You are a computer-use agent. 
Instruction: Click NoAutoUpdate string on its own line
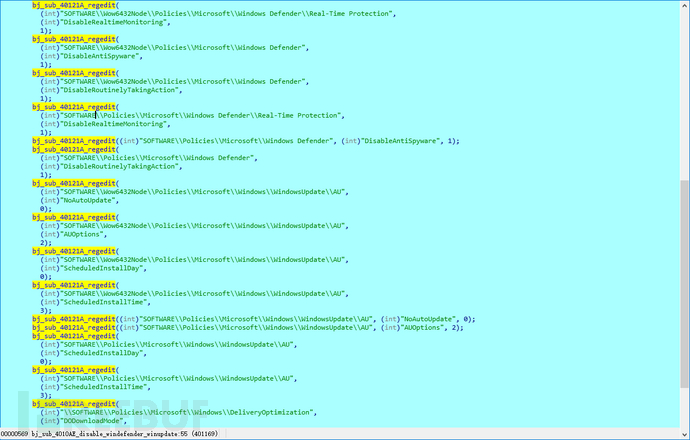coord(89,200)
